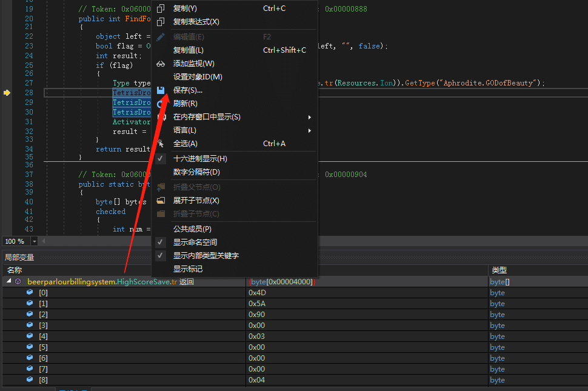Toggle 十六进制显示(H) hexadecimal display
The image size is (588, 391).
[x=235, y=159]
